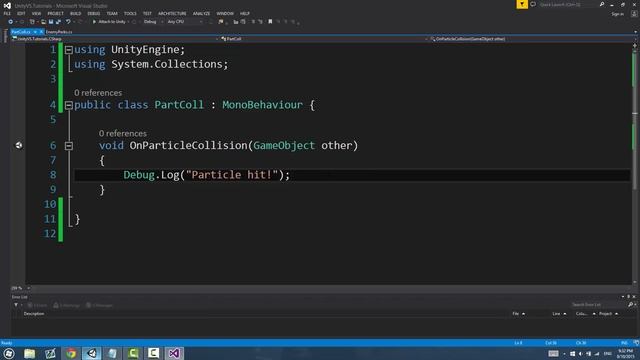Open the ARCHITECTURE menu
This screenshot has height=360, width=640.
[x=172, y=13]
